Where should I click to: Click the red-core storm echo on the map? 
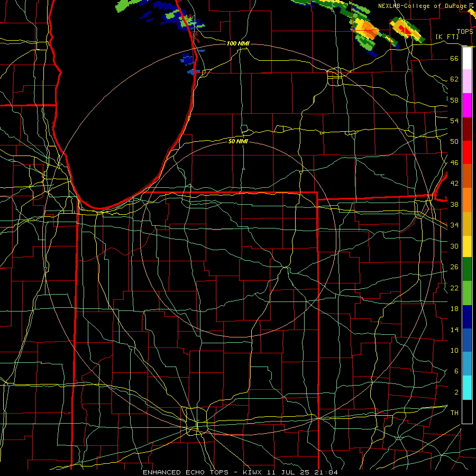(x=405, y=29)
